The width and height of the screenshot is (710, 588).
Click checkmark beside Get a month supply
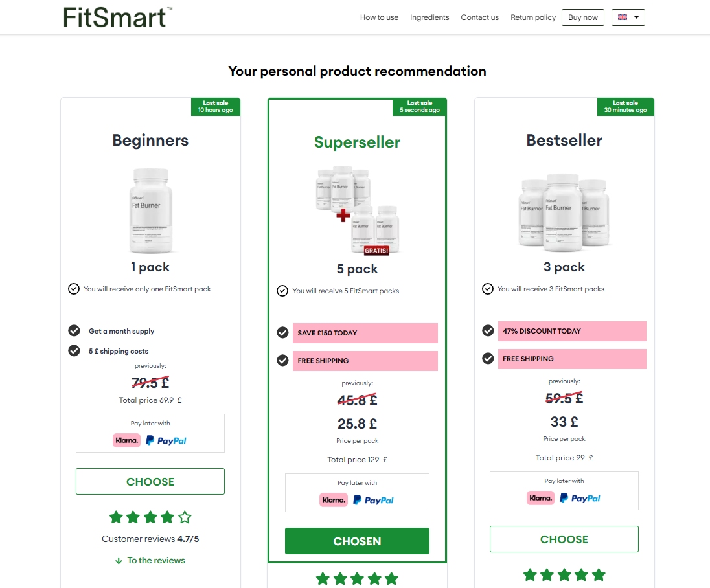(74, 331)
